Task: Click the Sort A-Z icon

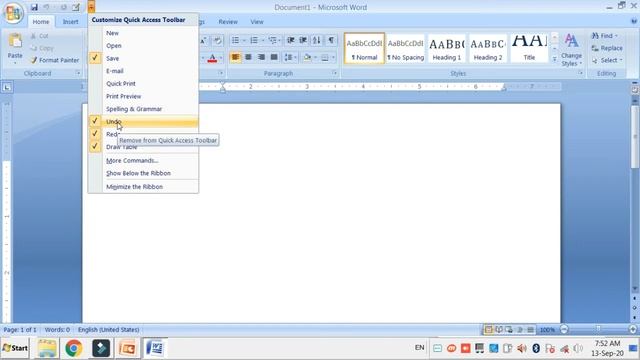Action: coord(317,40)
